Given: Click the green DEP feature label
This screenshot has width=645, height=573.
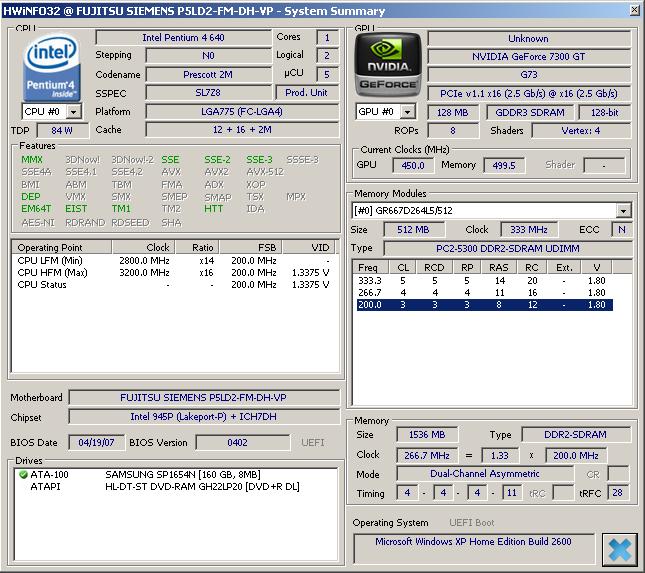Looking at the screenshot, I should click(31, 197).
